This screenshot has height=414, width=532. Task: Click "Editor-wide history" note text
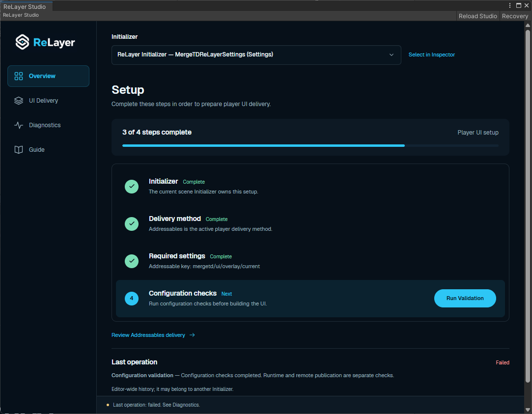(172, 389)
